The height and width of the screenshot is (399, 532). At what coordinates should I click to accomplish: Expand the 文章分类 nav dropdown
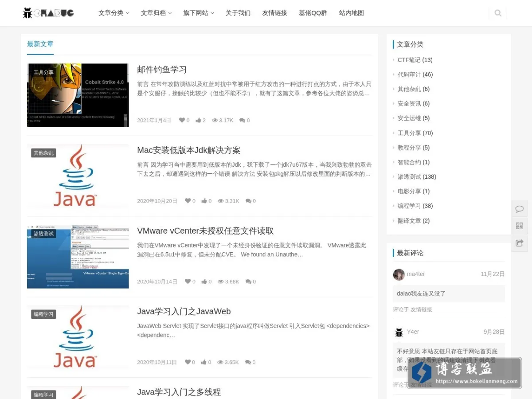[113, 13]
